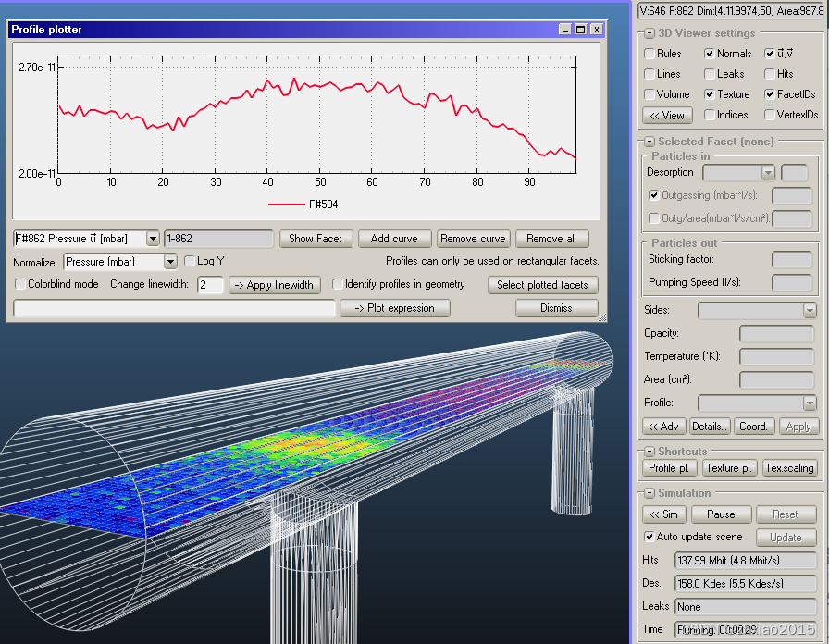Click the << Adv button
The height and width of the screenshot is (644, 829).
point(664,427)
